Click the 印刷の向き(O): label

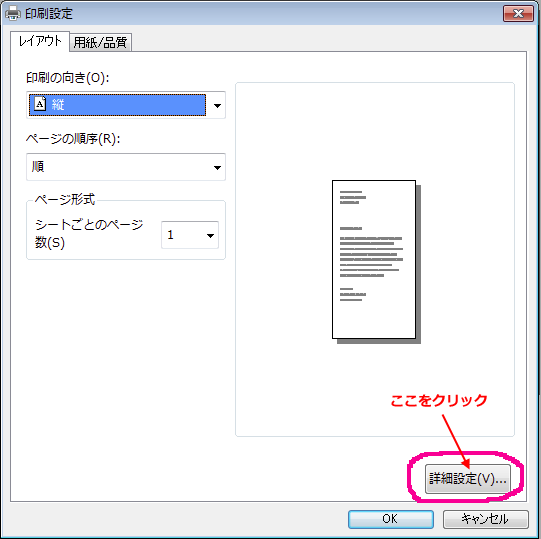coord(68,78)
